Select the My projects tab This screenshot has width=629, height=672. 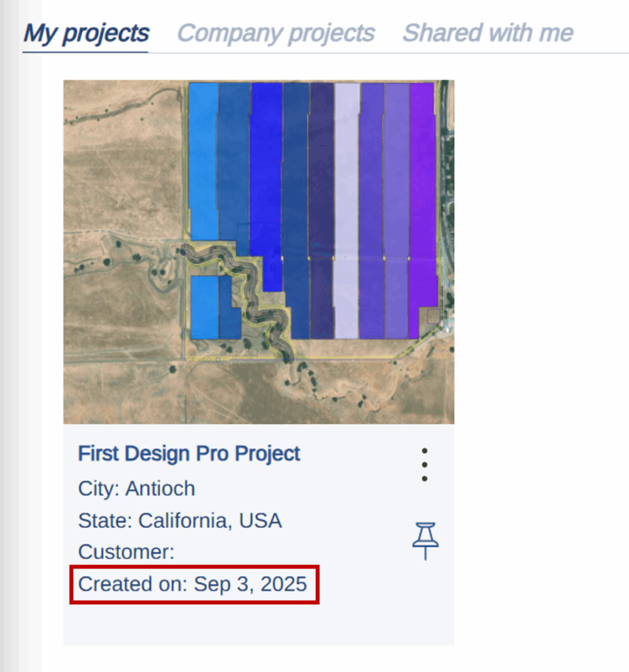[x=86, y=33]
